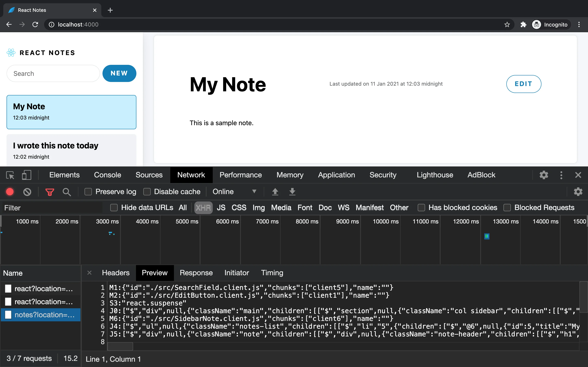Screen dimensions: 588x367
Task: Click the red record network log icon
Action: (x=10, y=192)
